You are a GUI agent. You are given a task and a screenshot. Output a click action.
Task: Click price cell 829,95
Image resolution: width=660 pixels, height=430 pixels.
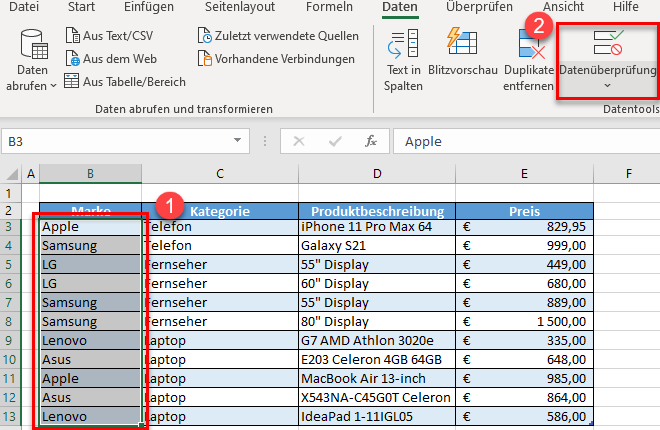pos(524,227)
